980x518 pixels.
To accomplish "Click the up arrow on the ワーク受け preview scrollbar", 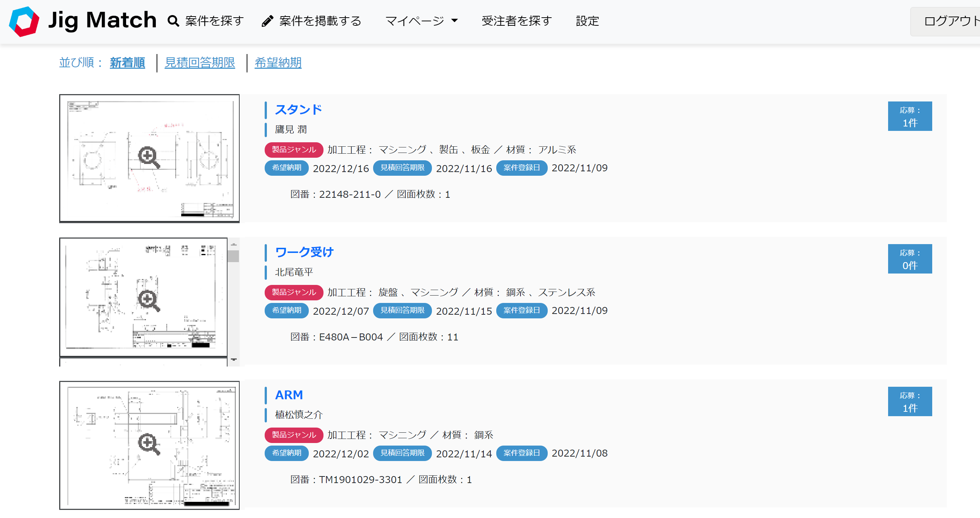I will (233, 245).
